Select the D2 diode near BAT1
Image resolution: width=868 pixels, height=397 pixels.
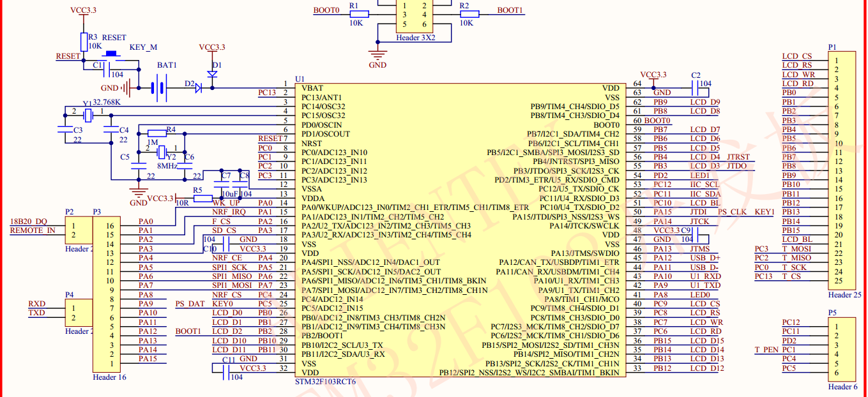pos(197,88)
